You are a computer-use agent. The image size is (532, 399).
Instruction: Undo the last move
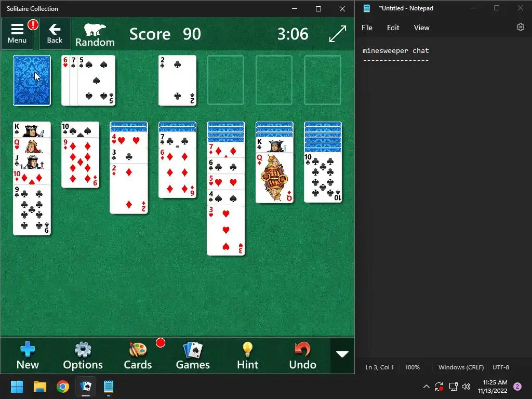[303, 355]
